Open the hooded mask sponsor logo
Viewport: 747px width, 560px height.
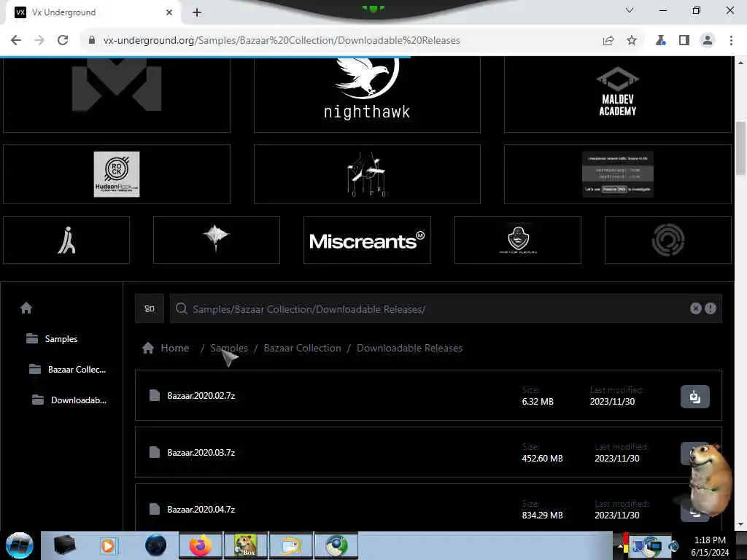518,240
